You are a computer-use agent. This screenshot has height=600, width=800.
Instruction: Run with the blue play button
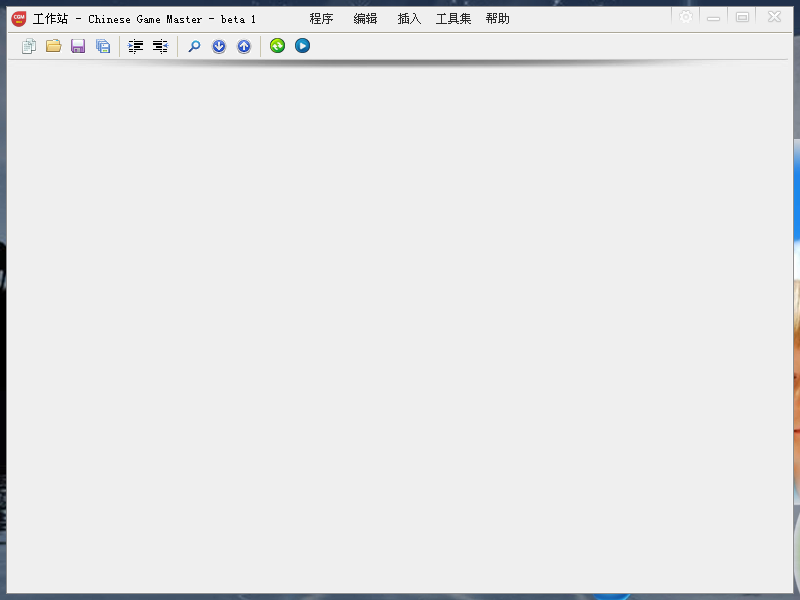coord(302,46)
